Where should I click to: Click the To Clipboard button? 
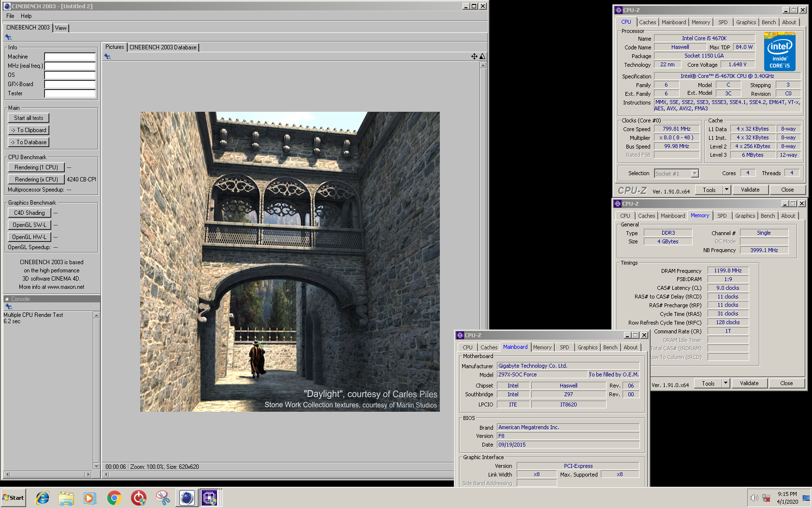tap(29, 130)
